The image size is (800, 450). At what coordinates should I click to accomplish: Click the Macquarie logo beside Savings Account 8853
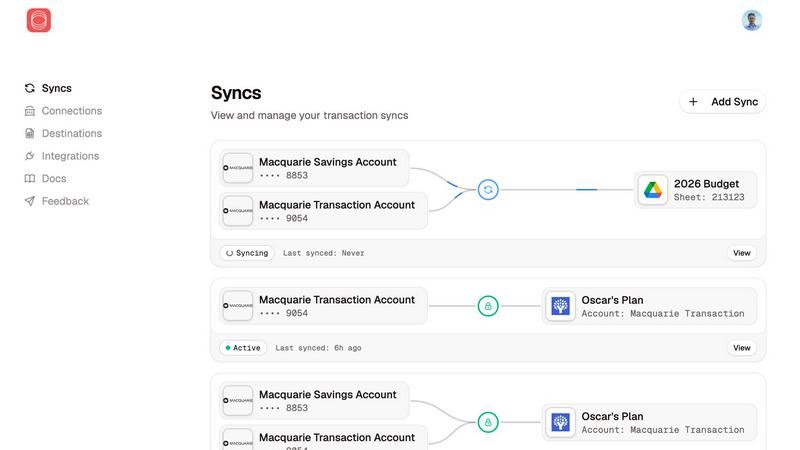coord(238,168)
